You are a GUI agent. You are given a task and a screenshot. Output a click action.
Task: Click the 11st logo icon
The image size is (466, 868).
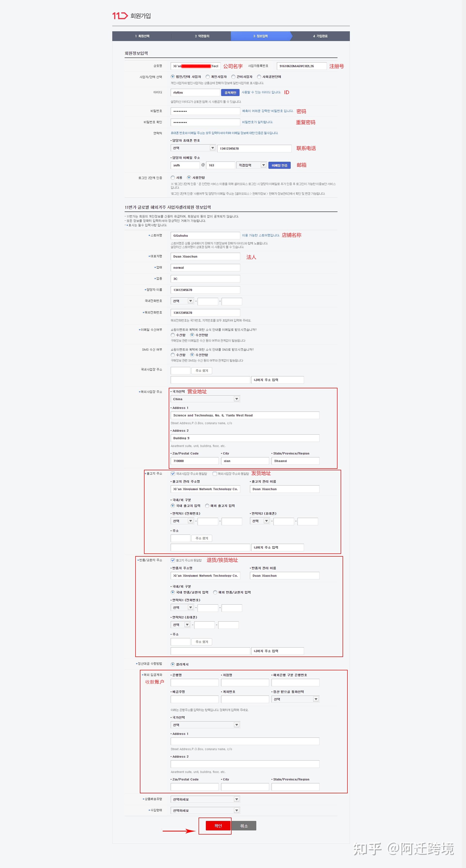point(120,16)
